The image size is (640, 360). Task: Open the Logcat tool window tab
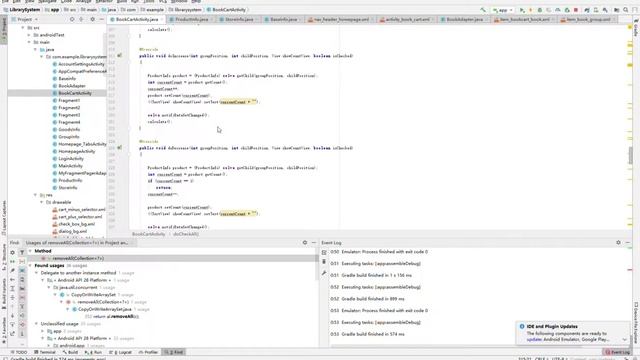click(121, 352)
